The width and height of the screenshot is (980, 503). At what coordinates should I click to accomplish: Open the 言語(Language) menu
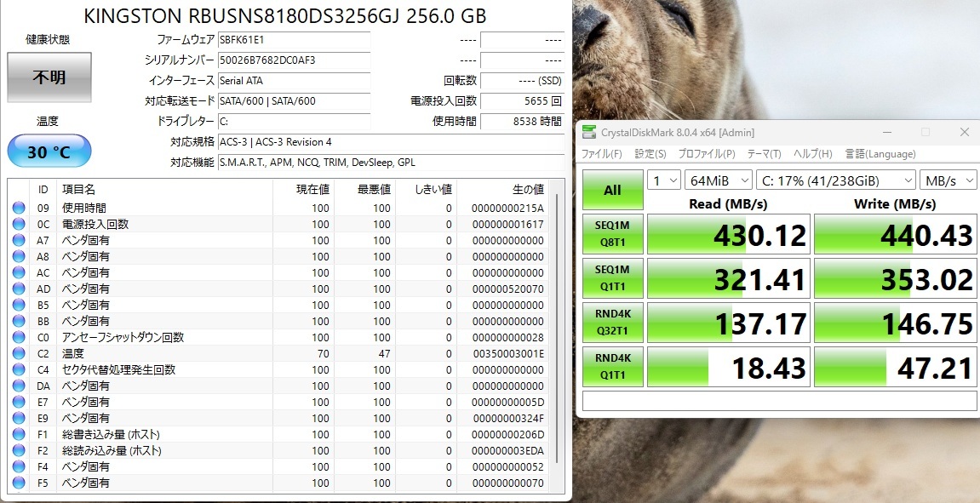(x=880, y=154)
